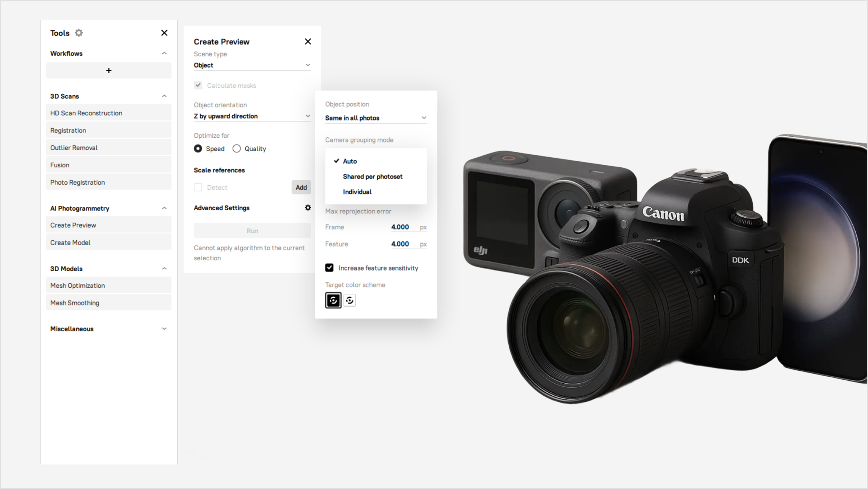Enable the Detect scale references checkbox
The width and height of the screenshot is (868, 489).
coord(198,187)
